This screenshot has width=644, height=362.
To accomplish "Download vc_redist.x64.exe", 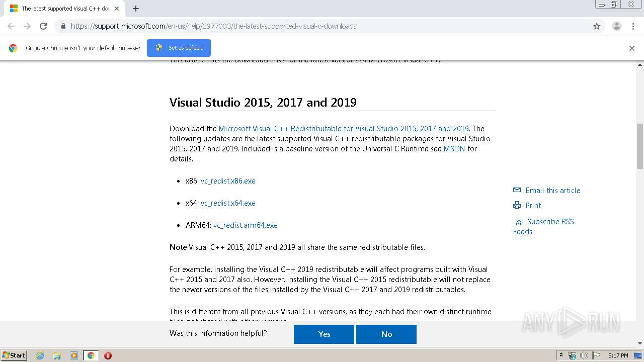I will click(228, 203).
